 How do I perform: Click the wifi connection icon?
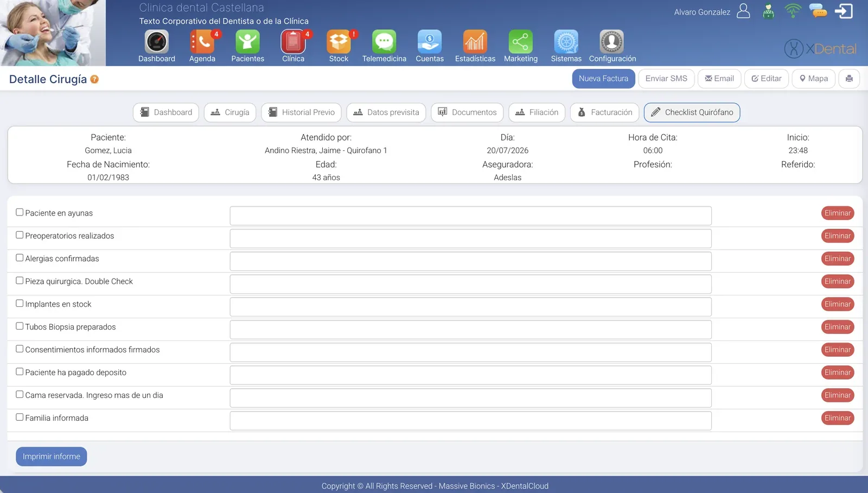(793, 10)
